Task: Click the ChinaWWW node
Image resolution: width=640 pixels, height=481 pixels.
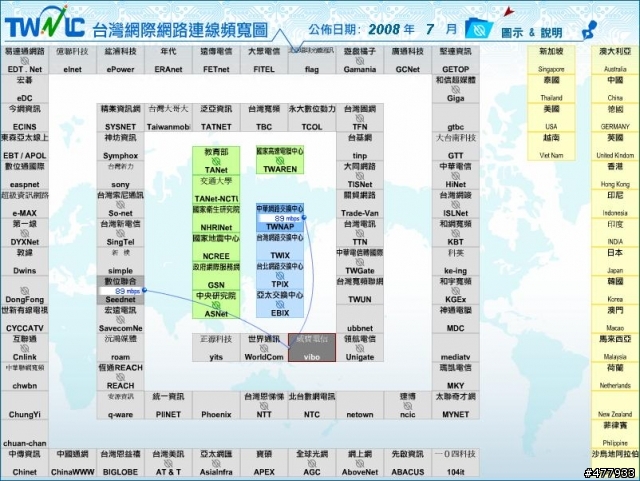Action: [72, 462]
